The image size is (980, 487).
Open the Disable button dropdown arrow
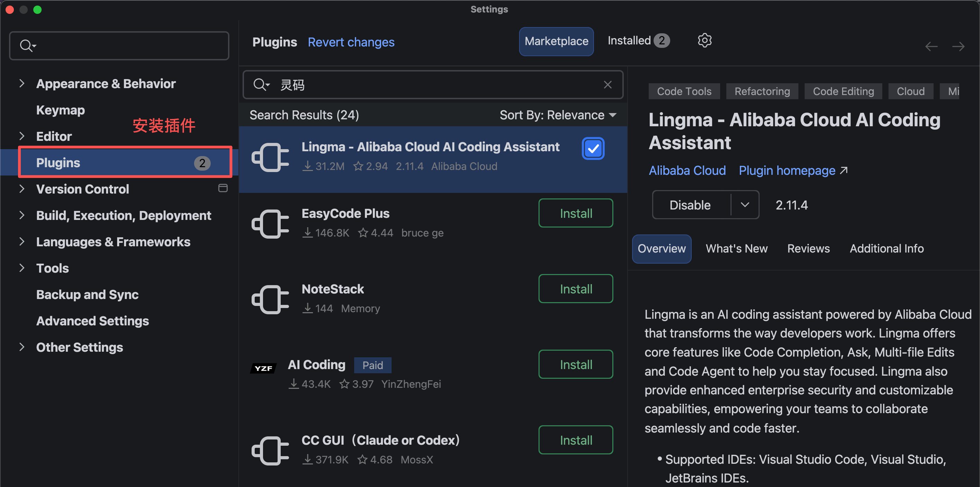pos(745,205)
